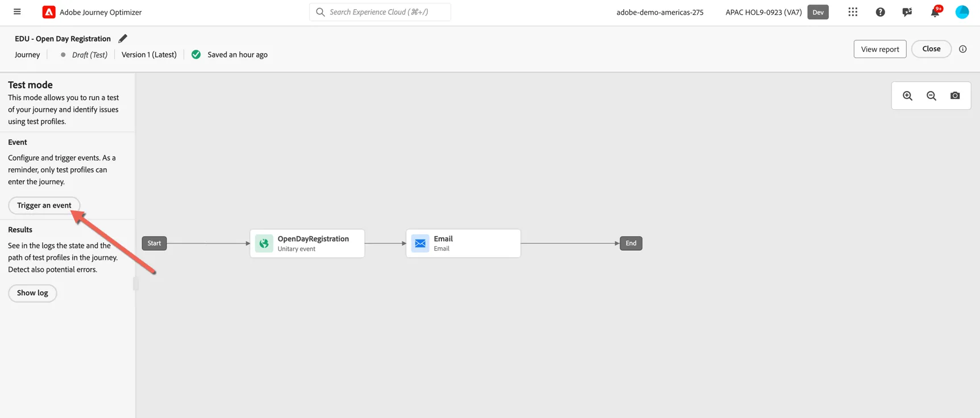Click Version 1 (Latest) text

149,55
